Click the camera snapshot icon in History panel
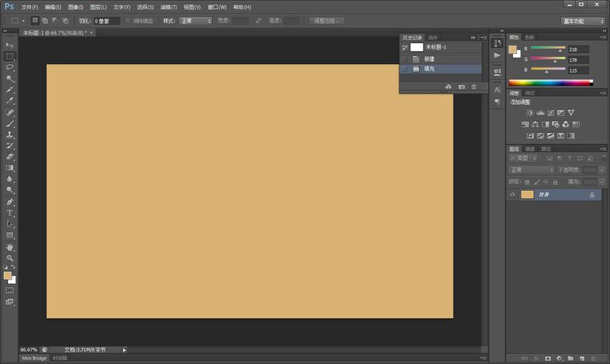 tap(461, 87)
